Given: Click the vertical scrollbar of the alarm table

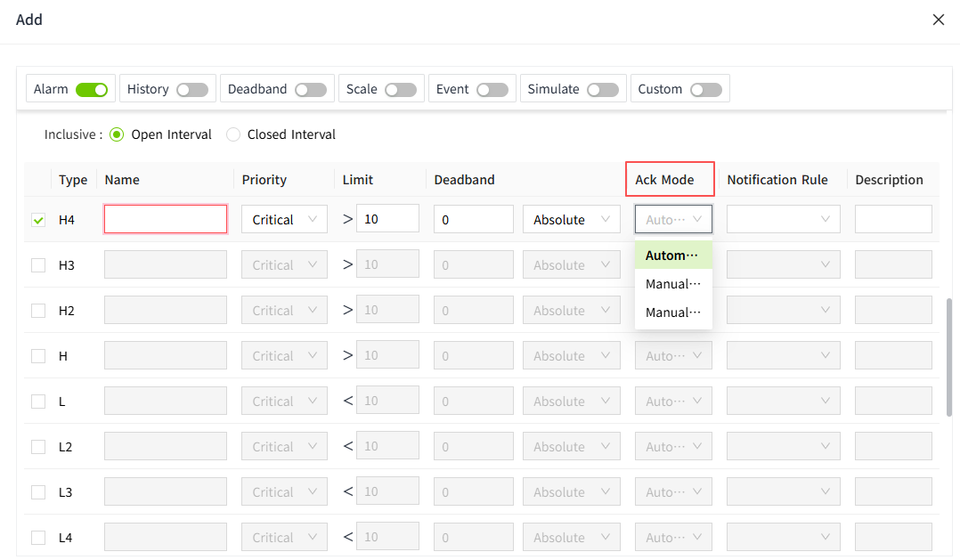Looking at the screenshot, I should click(948, 356).
